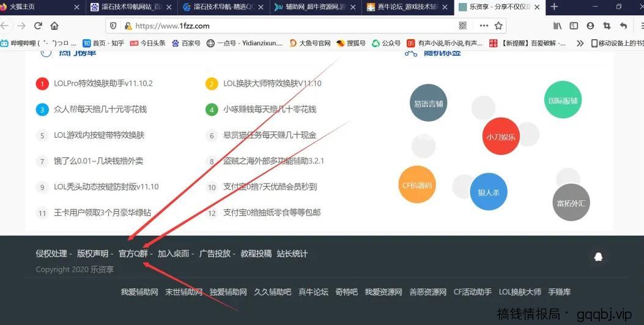644x325 pixels.
Task: Select the 乐资享 tab
Action: tap(500, 7)
